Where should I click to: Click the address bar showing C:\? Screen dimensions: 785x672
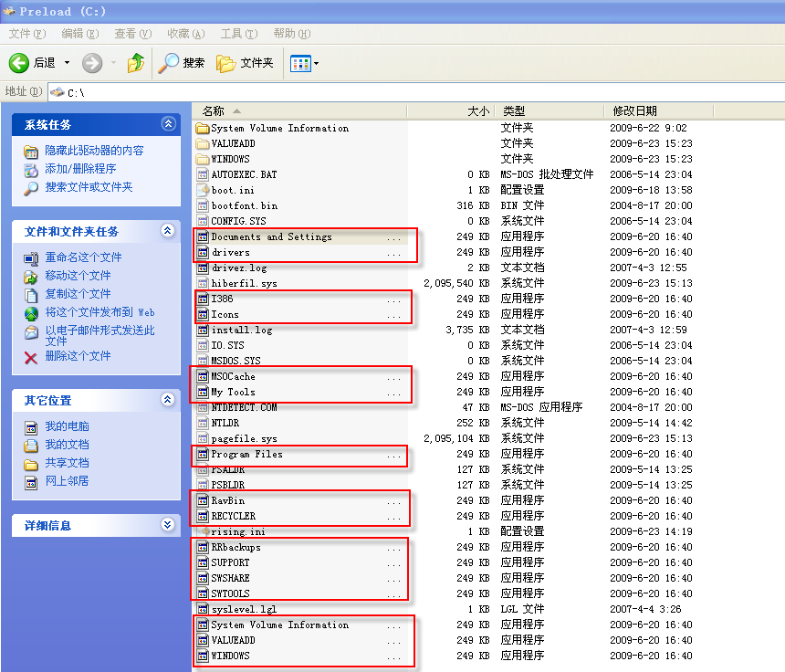415,92
